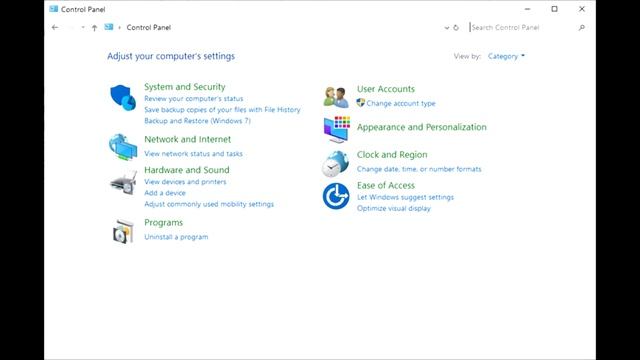Open Network and Internet heading
The height and width of the screenshot is (360, 640).
(x=187, y=139)
